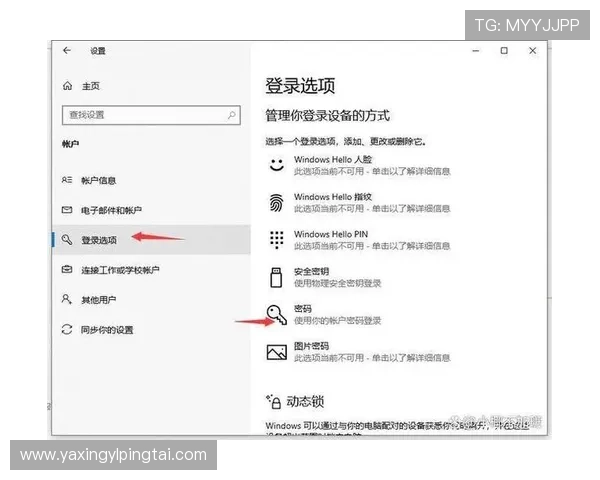The image size is (600, 480).
Task: Click the 密码 key icon
Action: tap(276, 315)
